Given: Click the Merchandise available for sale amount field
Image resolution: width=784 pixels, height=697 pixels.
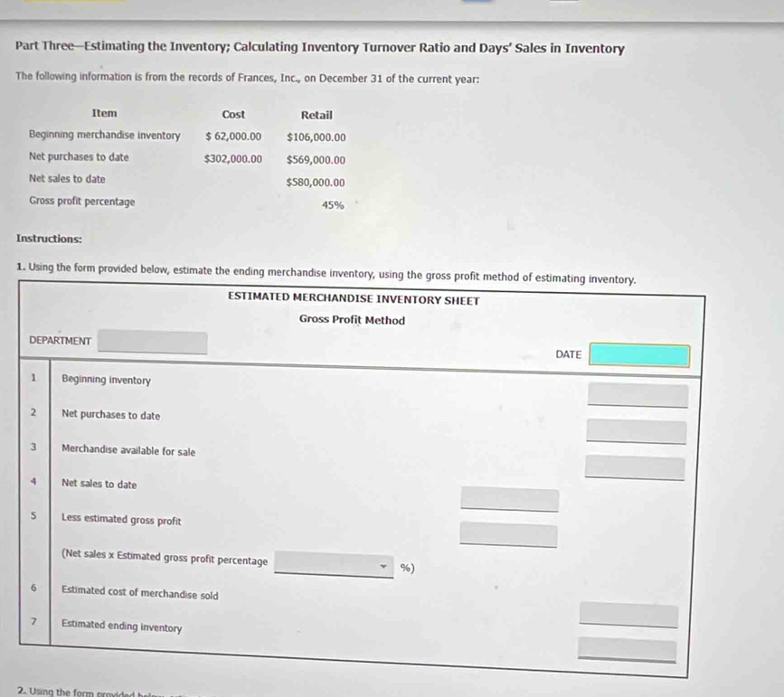Looking at the screenshot, I should [635, 467].
